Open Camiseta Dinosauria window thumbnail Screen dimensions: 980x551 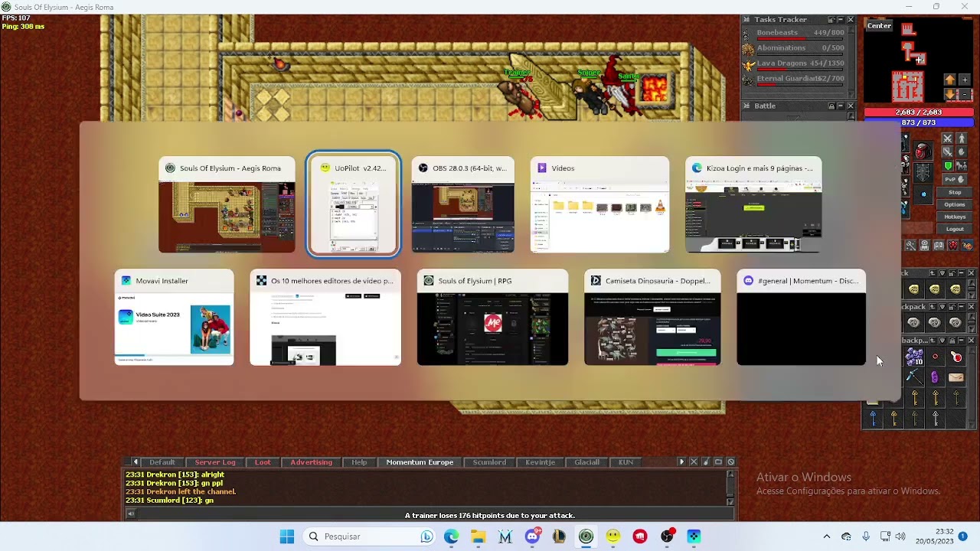tap(652, 317)
